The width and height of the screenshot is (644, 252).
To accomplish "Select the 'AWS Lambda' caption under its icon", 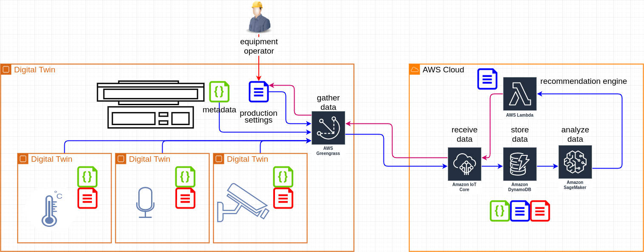I will (x=520, y=115).
